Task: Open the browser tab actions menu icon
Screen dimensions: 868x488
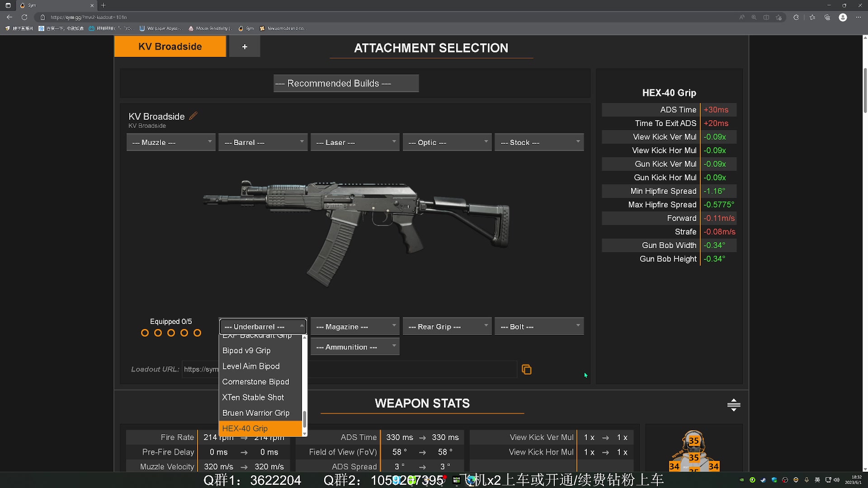Action: pyautogui.click(x=8, y=5)
